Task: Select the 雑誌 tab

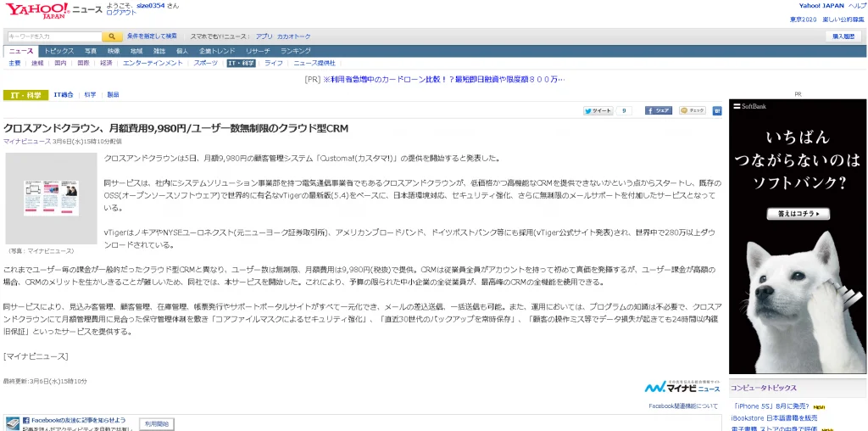Action: (x=159, y=51)
